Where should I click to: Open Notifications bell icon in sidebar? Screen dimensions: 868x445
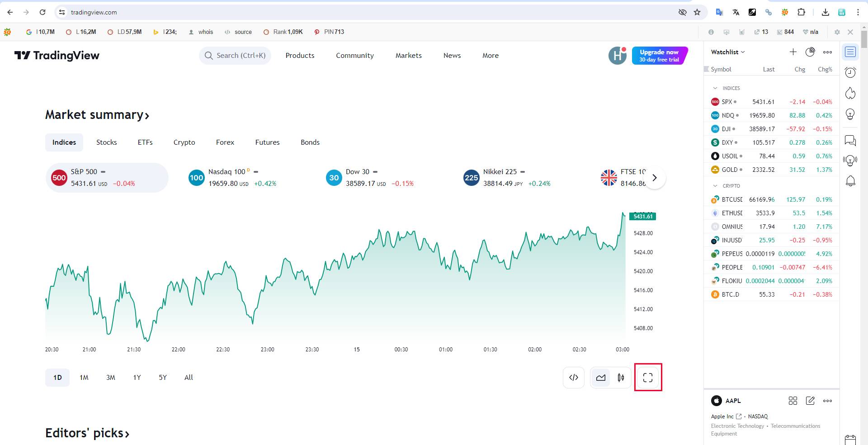(850, 181)
